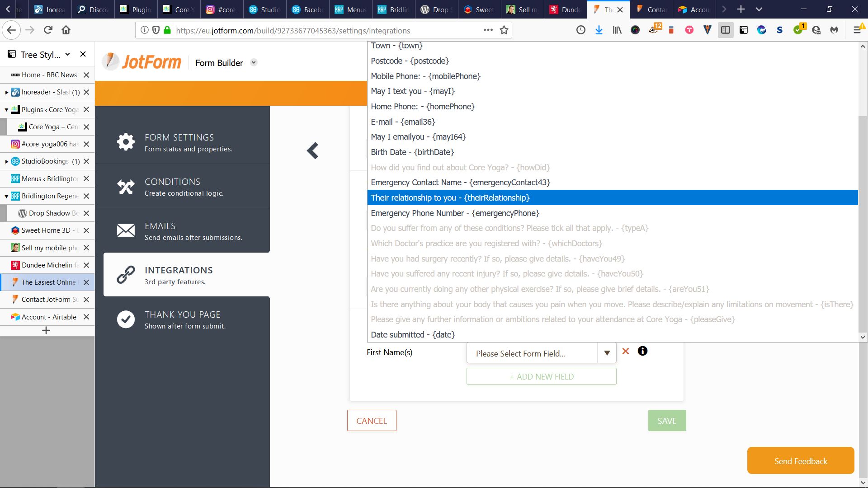The height and width of the screenshot is (488, 868).
Task: Switch to Dundee Michelin tree tab
Action: pyautogui.click(x=47, y=265)
